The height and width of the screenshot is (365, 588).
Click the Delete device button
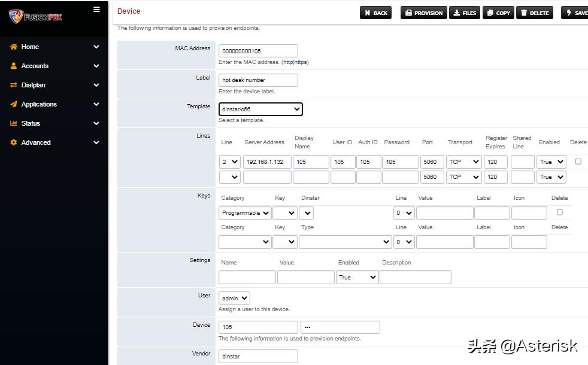click(535, 13)
